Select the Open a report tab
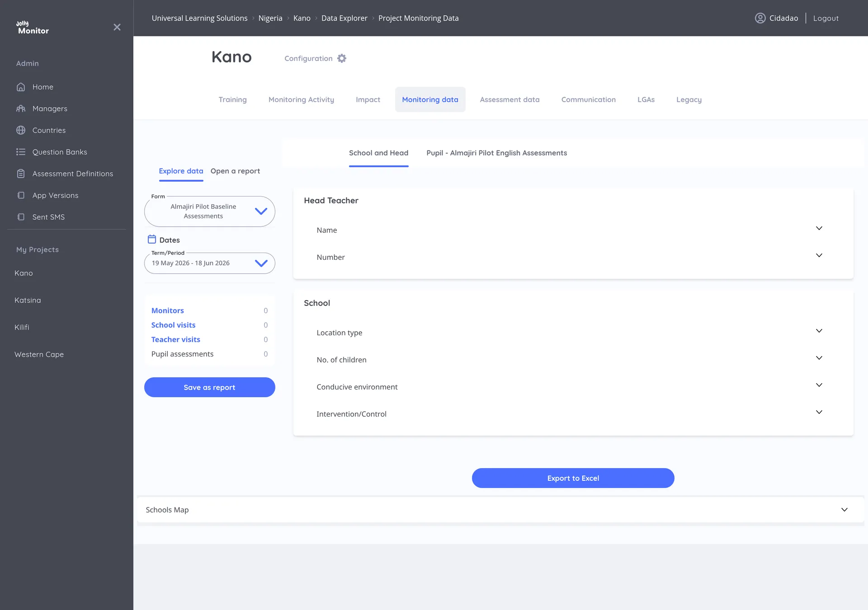Screen dimensions: 868x610 (235, 171)
